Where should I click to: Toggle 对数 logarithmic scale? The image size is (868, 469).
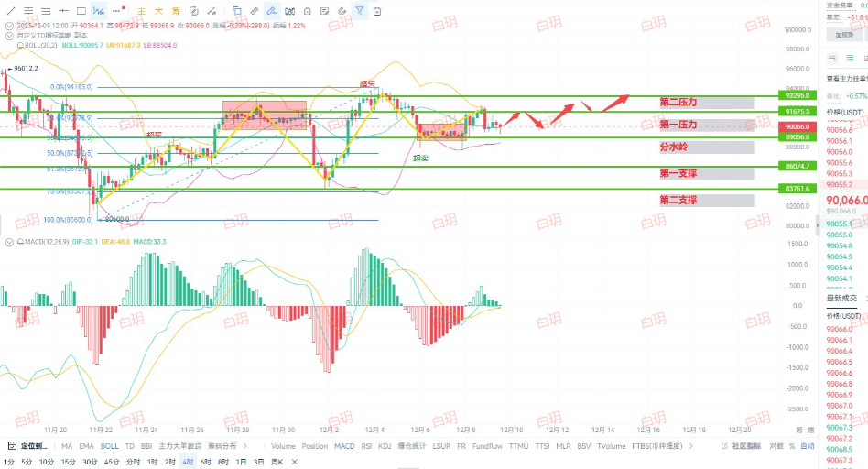(776, 446)
